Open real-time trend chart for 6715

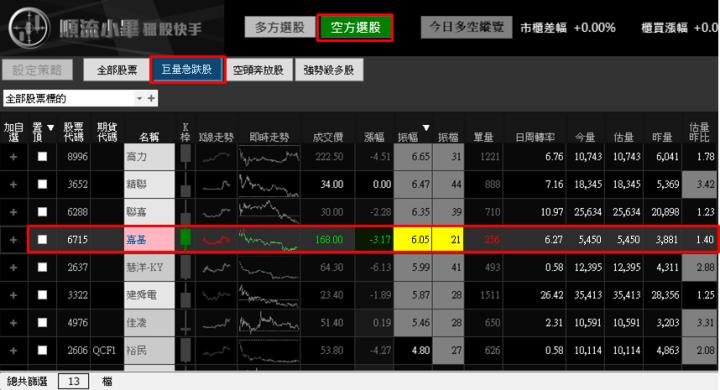click(269, 239)
